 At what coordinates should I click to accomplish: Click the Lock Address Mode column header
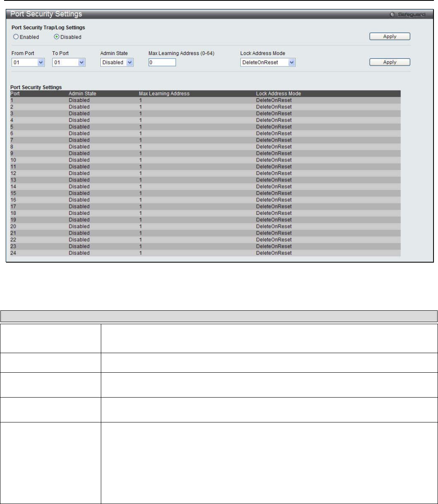point(278,93)
